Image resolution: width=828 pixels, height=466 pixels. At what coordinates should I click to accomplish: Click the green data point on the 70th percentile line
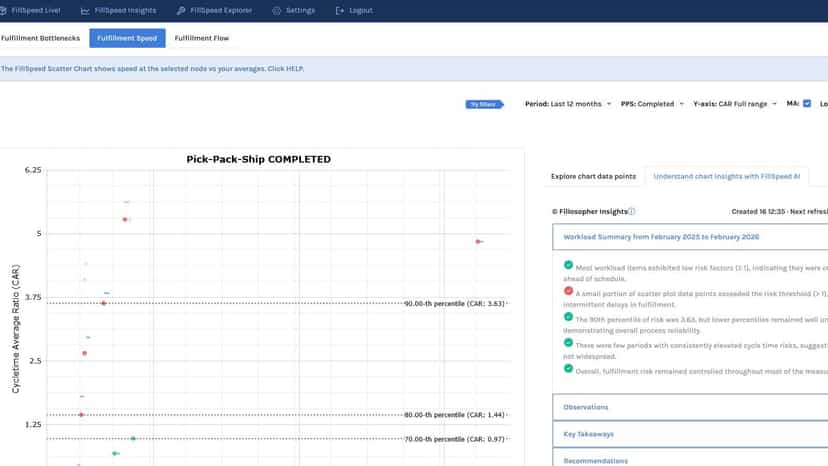tap(133, 439)
